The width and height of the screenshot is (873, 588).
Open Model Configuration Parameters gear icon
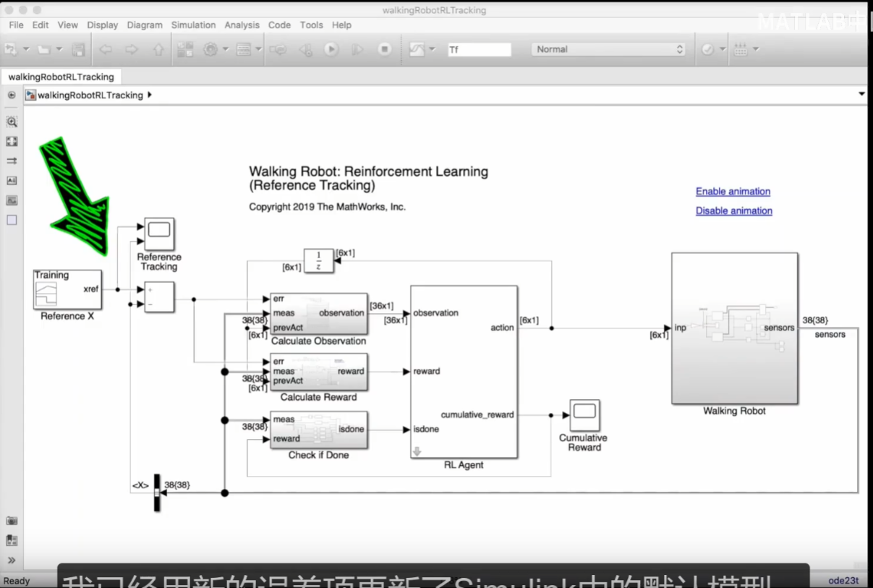click(x=210, y=49)
